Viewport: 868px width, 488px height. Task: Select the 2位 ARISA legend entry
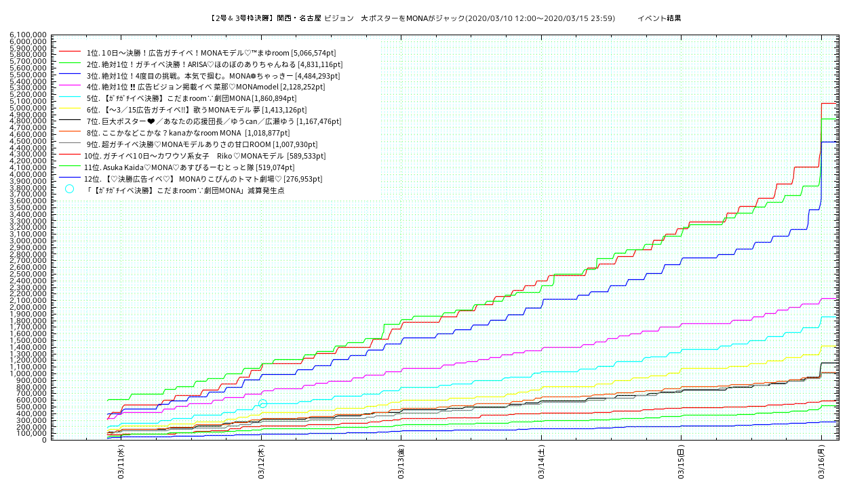click(x=214, y=64)
